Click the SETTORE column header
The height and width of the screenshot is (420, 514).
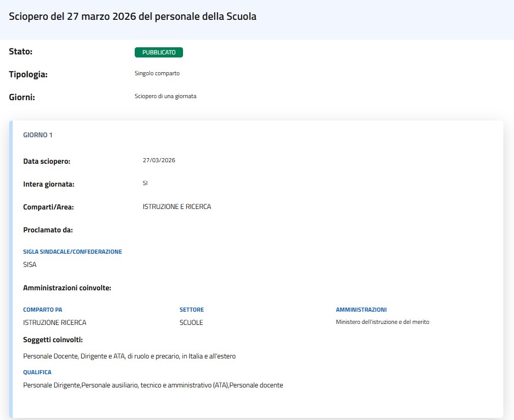pyautogui.click(x=192, y=310)
